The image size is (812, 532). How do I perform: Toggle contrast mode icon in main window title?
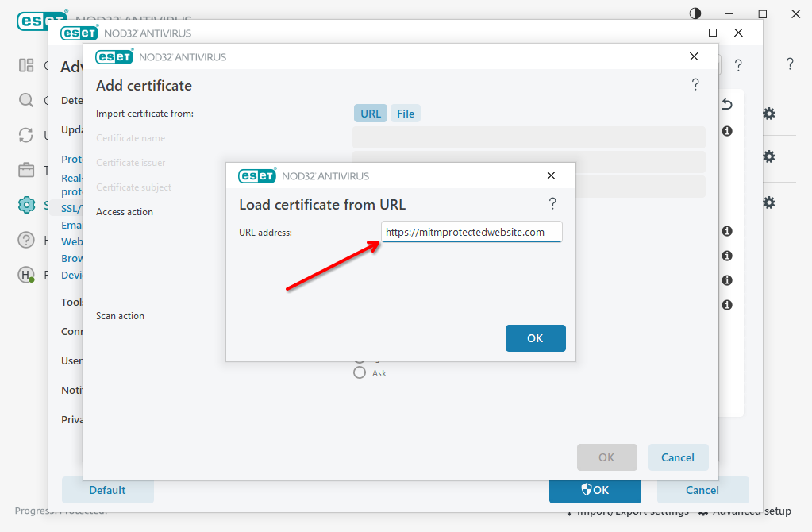695,13
